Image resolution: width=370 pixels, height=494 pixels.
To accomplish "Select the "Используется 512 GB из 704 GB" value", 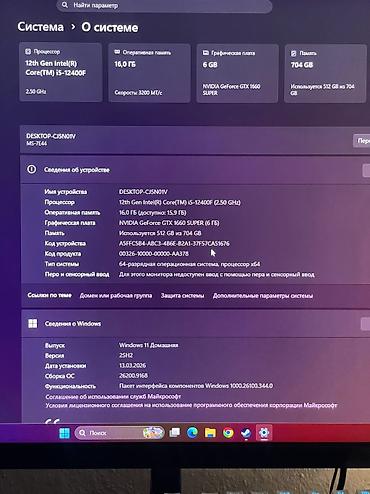I will pos(160,233).
